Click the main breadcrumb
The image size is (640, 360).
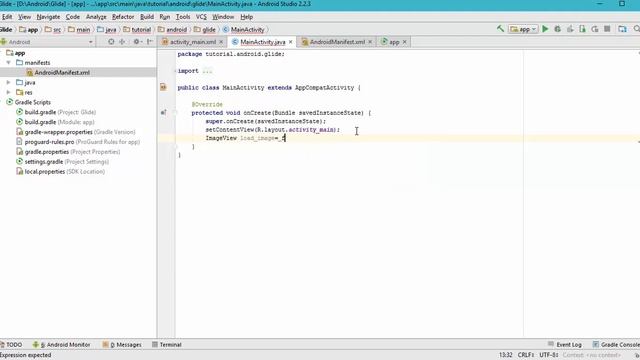pos(79,29)
